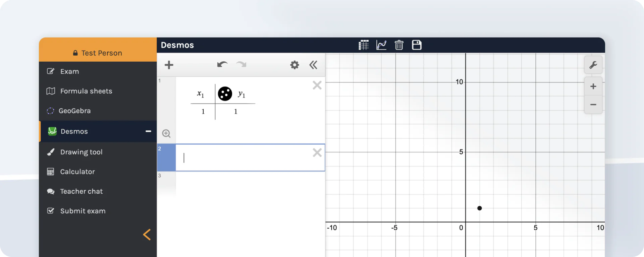
Task: Undo the last action
Action: [x=222, y=64]
